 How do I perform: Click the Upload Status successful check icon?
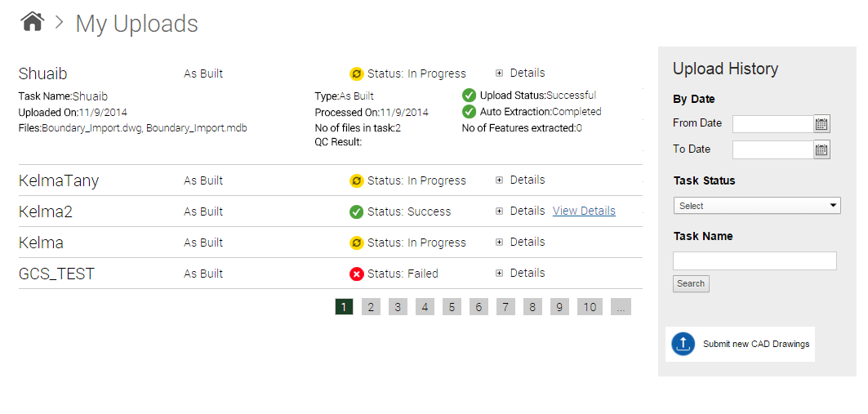[x=469, y=96]
